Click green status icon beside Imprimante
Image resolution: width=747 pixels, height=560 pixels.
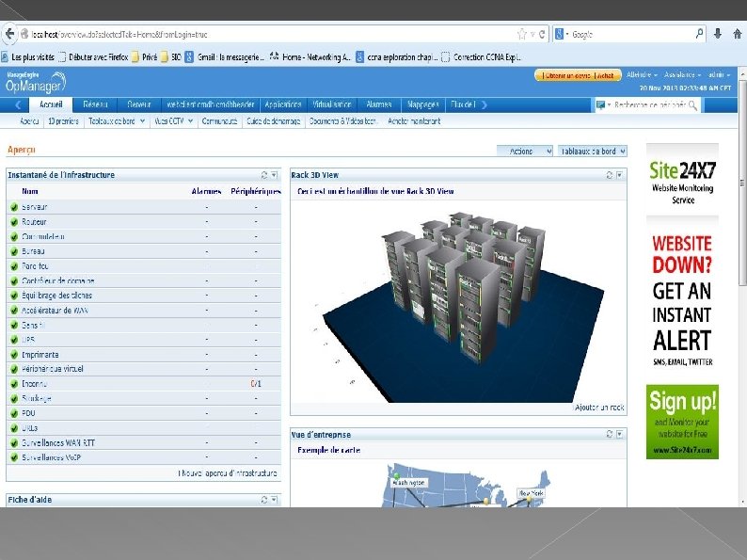14,355
